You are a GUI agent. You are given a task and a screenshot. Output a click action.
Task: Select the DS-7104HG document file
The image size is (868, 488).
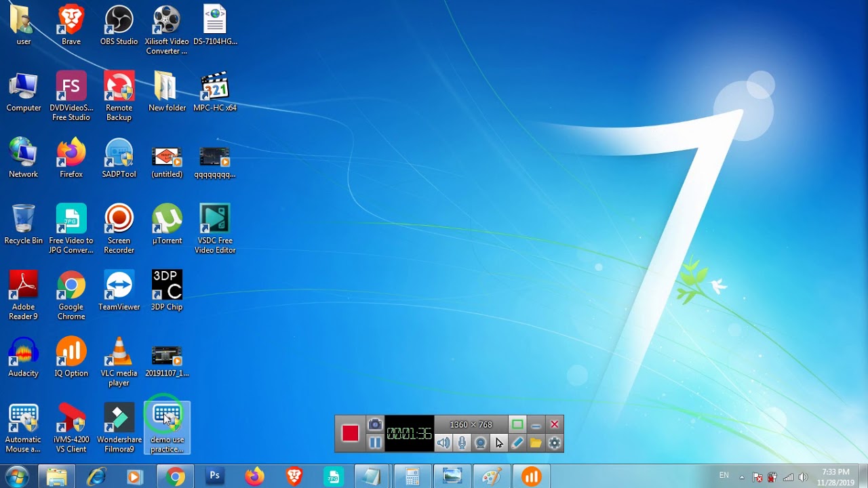pyautogui.click(x=215, y=25)
